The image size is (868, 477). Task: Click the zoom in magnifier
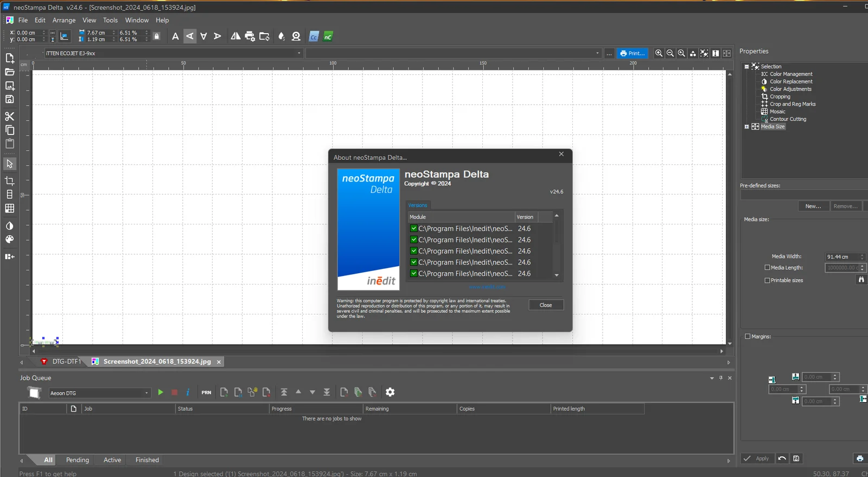coord(659,53)
